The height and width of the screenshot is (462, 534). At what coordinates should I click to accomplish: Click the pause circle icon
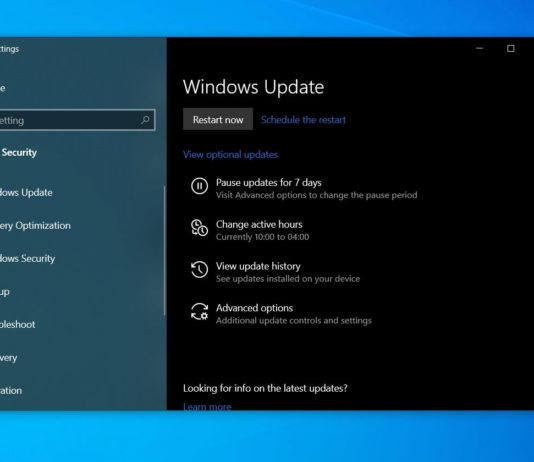[199, 186]
